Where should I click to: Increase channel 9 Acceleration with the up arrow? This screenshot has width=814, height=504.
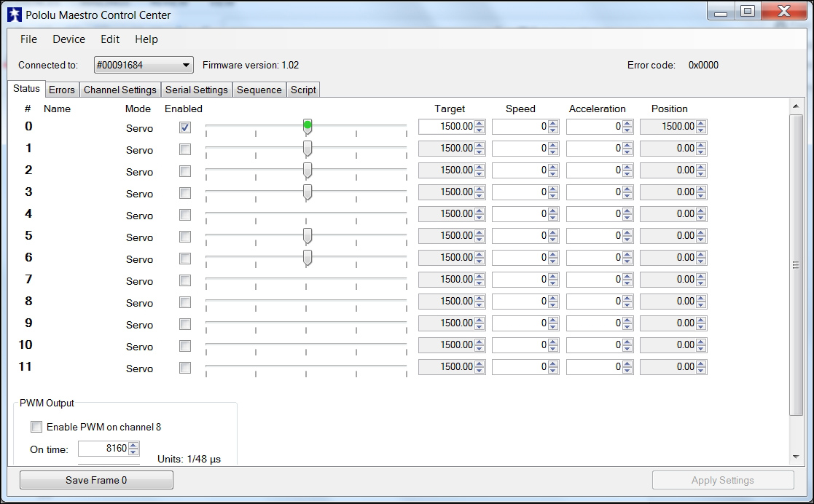tap(627, 320)
